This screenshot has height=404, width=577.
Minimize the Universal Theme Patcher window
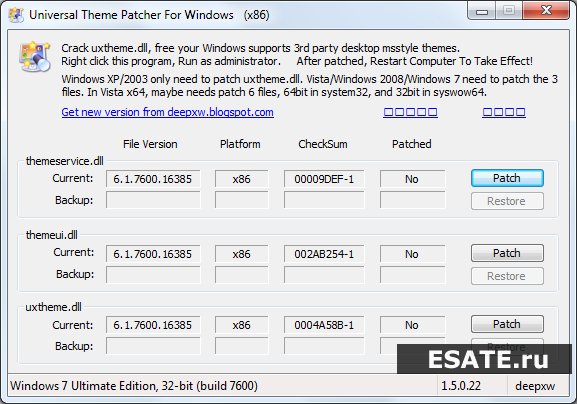click(x=481, y=11)
